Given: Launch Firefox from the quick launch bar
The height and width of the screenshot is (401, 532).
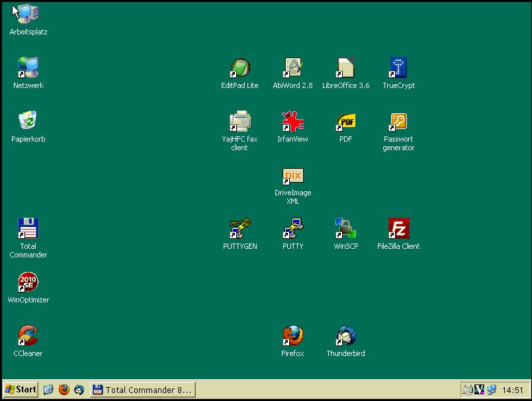Looking at the screenshot, I should click(x=64, y=390).
